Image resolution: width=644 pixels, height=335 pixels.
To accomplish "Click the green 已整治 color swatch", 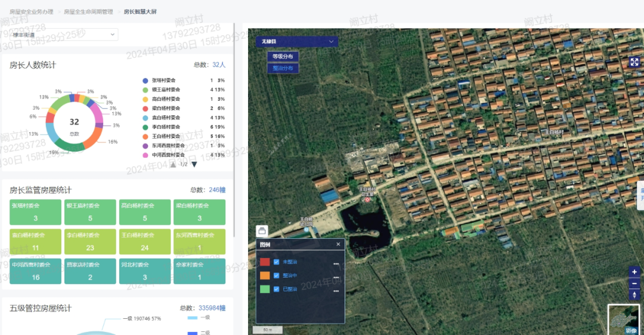I will 265,289.
